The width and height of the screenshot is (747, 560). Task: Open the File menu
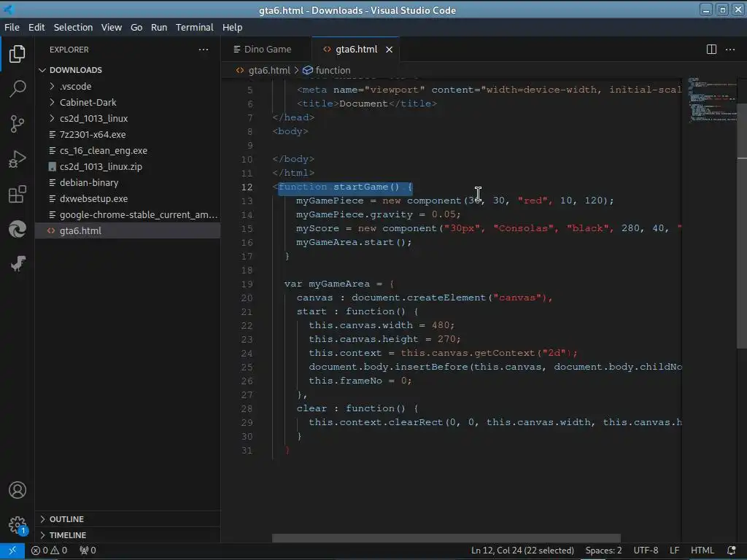pos(12,28)
